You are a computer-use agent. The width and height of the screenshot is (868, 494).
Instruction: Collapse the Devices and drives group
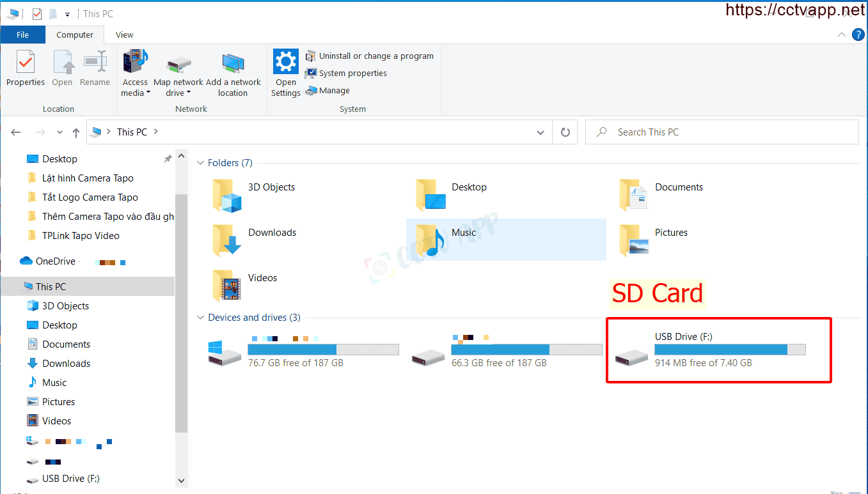[201, 318]
